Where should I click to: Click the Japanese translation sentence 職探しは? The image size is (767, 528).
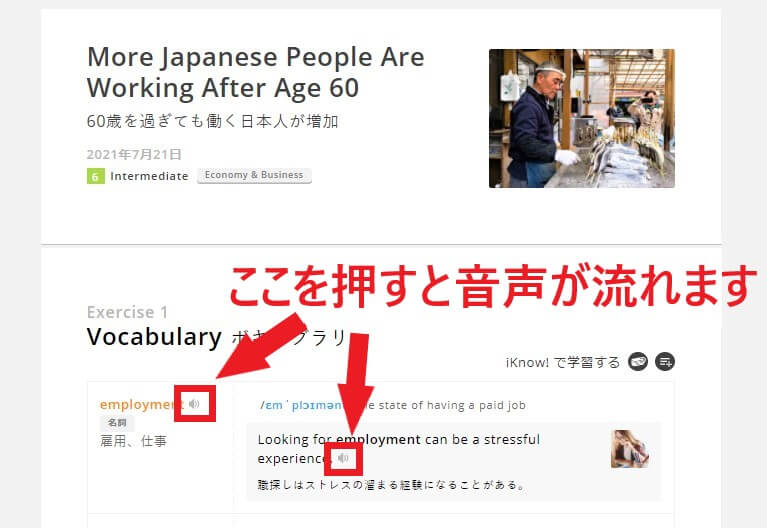click(x=391, y=485)
